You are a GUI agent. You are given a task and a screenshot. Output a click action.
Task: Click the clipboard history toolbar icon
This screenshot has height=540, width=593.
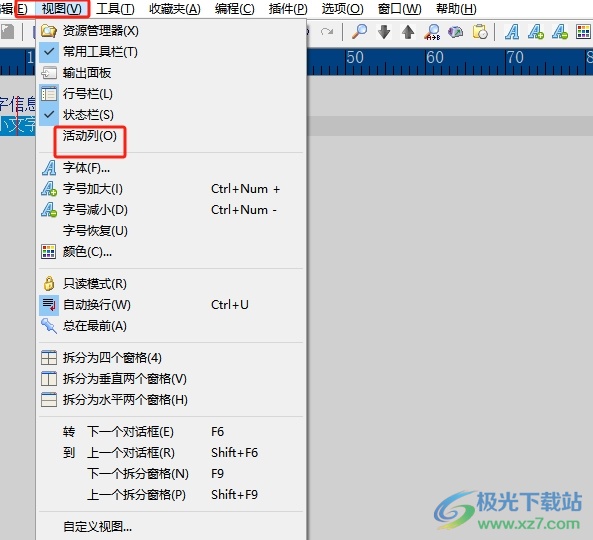[480, 32]
